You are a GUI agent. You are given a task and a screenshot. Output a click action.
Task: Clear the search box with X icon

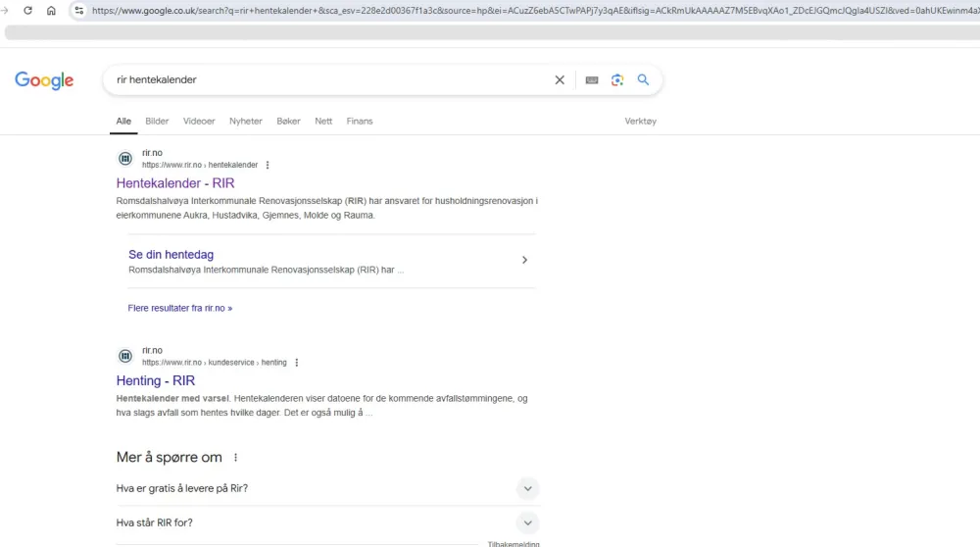560,80
